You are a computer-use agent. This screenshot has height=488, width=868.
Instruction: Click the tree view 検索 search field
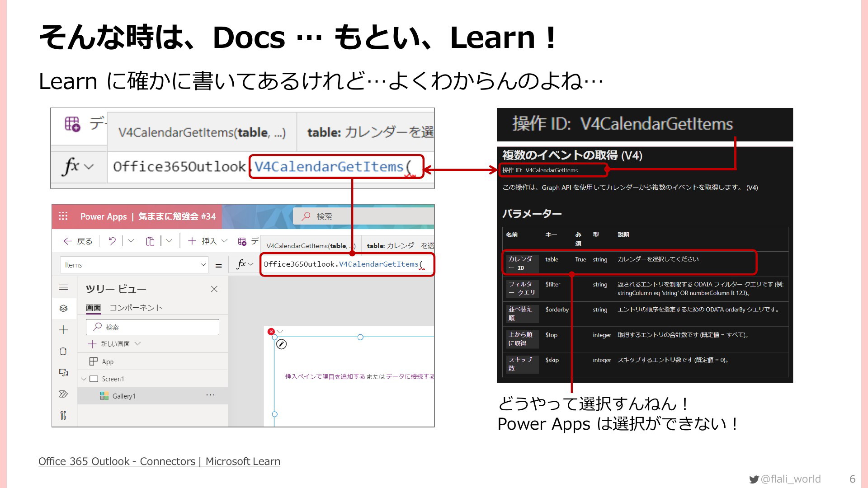pos(152,327)
